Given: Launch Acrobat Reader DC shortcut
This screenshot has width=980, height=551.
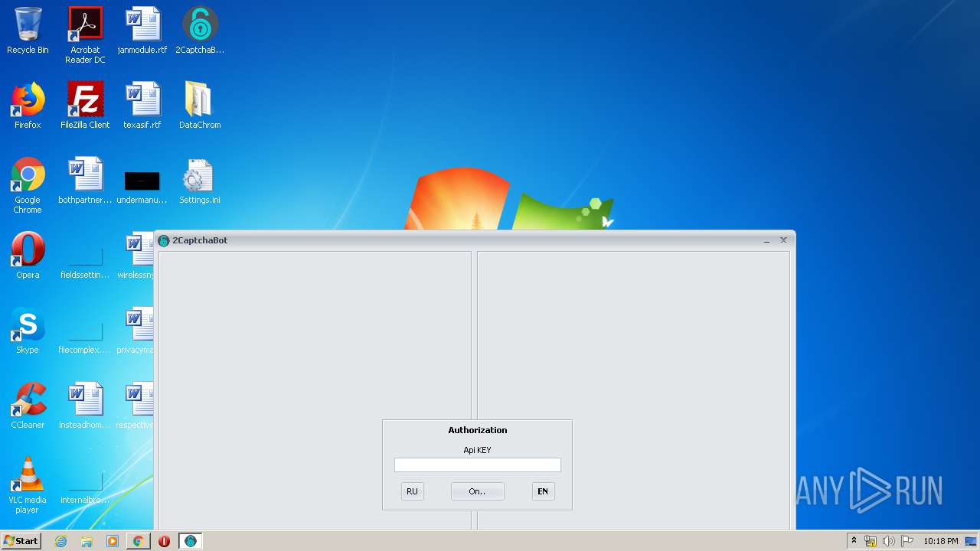Looking at the screenshot, I should pyautogui.click(x=85, y=35).
